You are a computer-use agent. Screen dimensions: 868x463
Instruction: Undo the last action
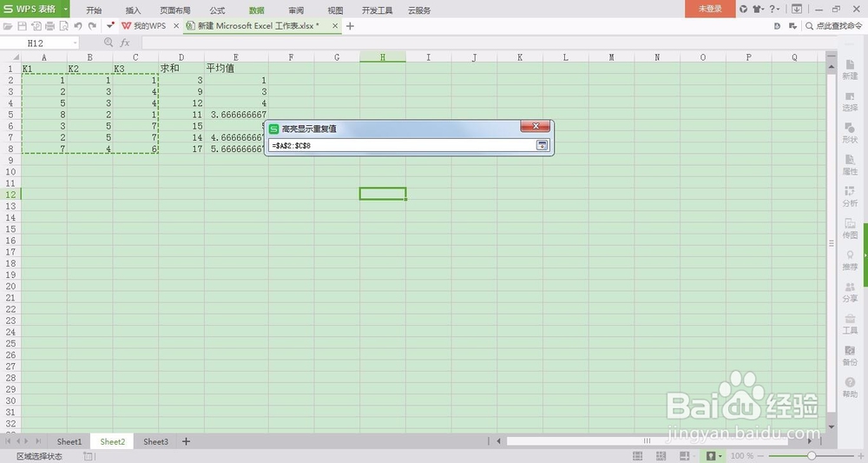click(78, 26)
